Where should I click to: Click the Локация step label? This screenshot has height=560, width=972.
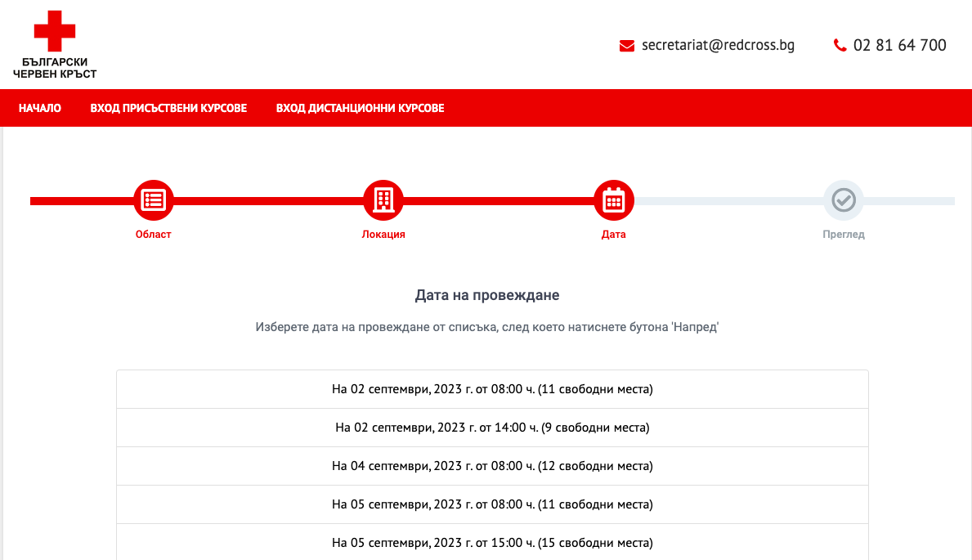(383, 235)
